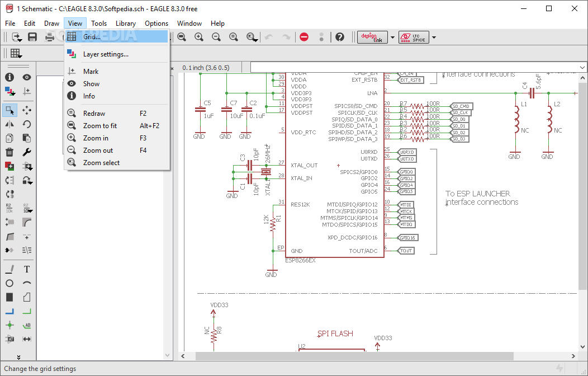Screen dimensions: 588x376
Task: Select the Name tool
Action: 10,208
